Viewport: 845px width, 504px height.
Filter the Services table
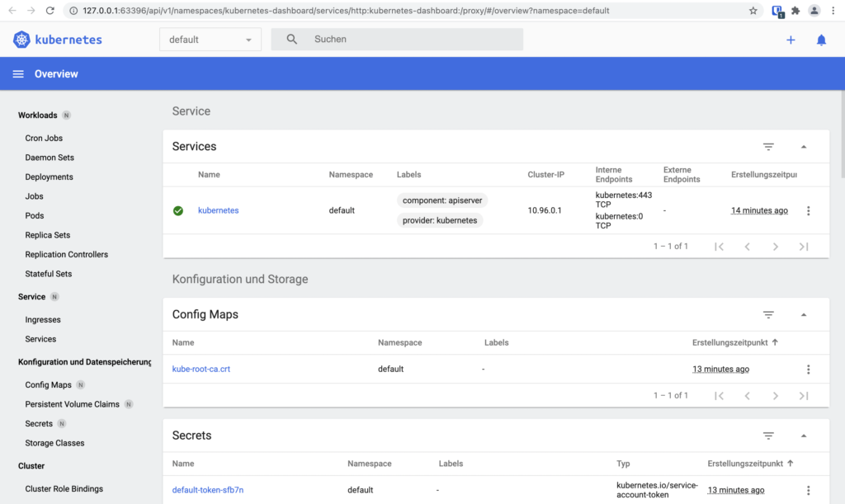point(768,147)
